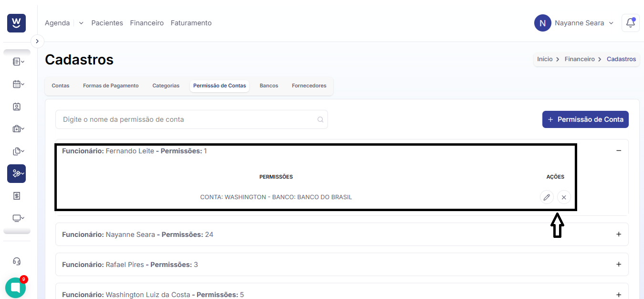Open the Nayanne Seara account dropdown

[x=584, y=23]
